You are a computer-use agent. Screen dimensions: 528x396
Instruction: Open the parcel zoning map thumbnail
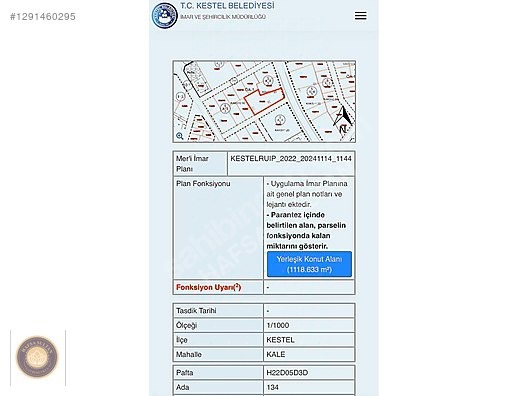[264, 101]
